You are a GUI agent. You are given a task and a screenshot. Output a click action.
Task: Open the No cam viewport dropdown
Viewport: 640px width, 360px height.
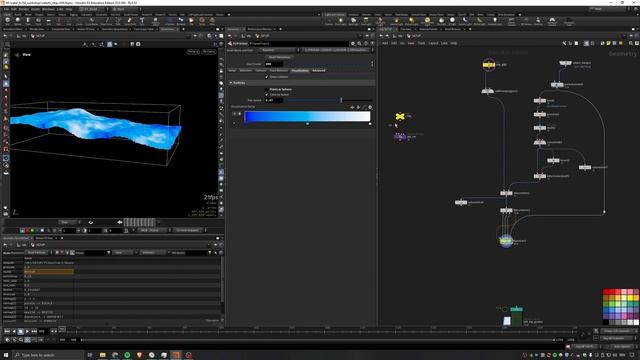pos(209,52)
